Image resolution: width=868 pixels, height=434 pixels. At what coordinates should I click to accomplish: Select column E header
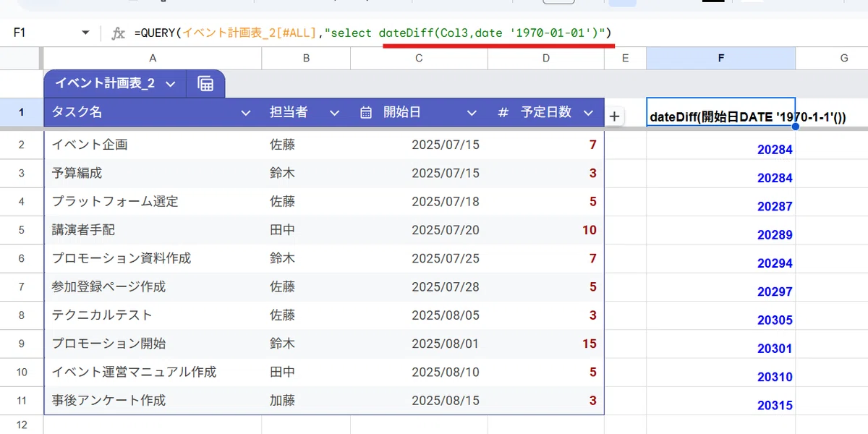[625, 59]
